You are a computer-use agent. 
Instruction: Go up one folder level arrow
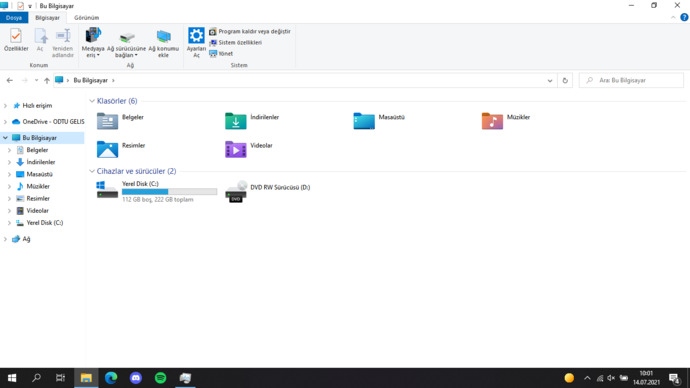click(47, 81)
